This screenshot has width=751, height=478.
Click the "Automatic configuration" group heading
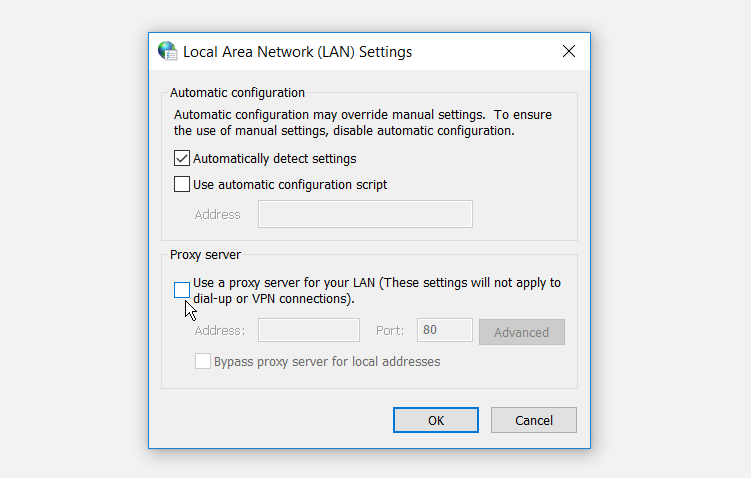237,92
